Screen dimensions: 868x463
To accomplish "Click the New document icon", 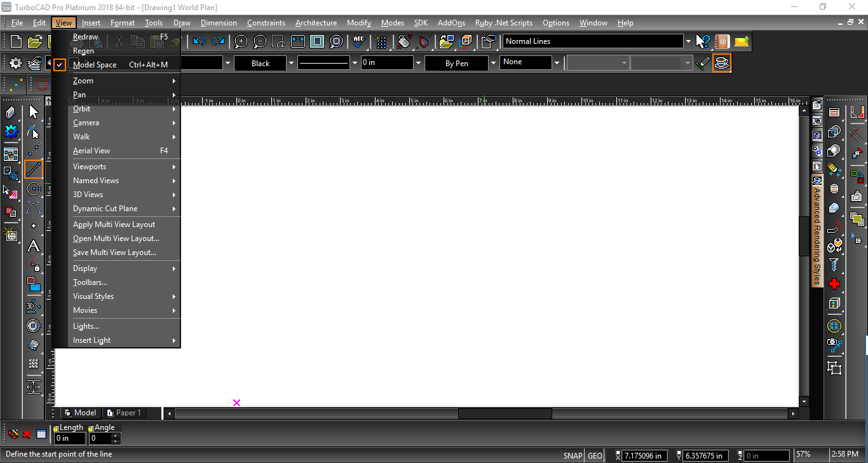I will click(17, 42).
